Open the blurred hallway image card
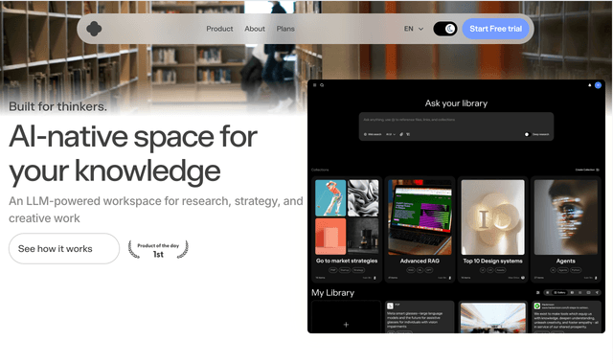The image size is (613, 364). click(492, 317)
